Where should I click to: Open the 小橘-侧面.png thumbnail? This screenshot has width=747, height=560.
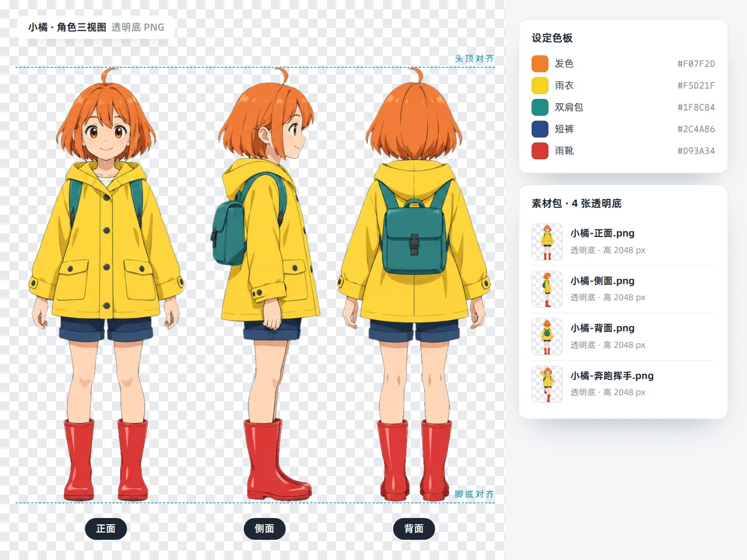pos(547,289)
